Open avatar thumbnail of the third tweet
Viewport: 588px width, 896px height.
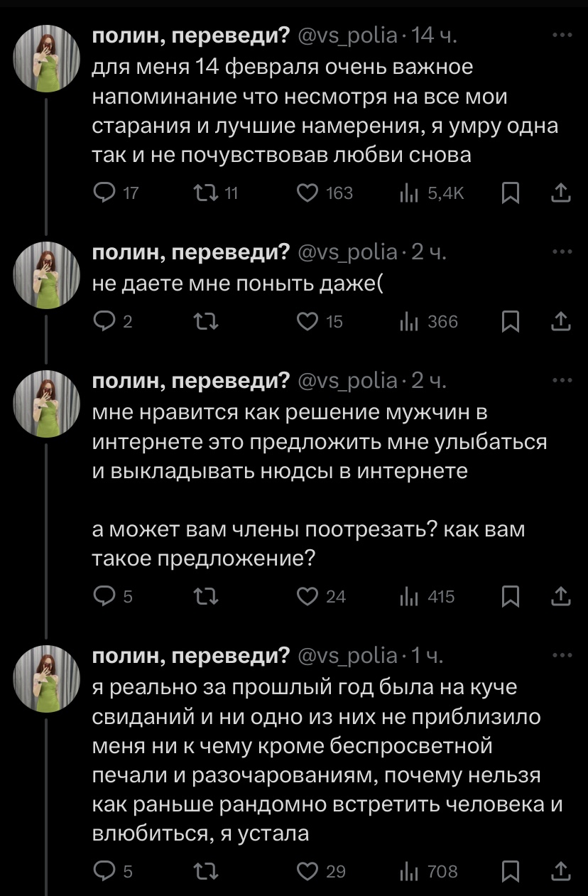[x=47, y=404]
